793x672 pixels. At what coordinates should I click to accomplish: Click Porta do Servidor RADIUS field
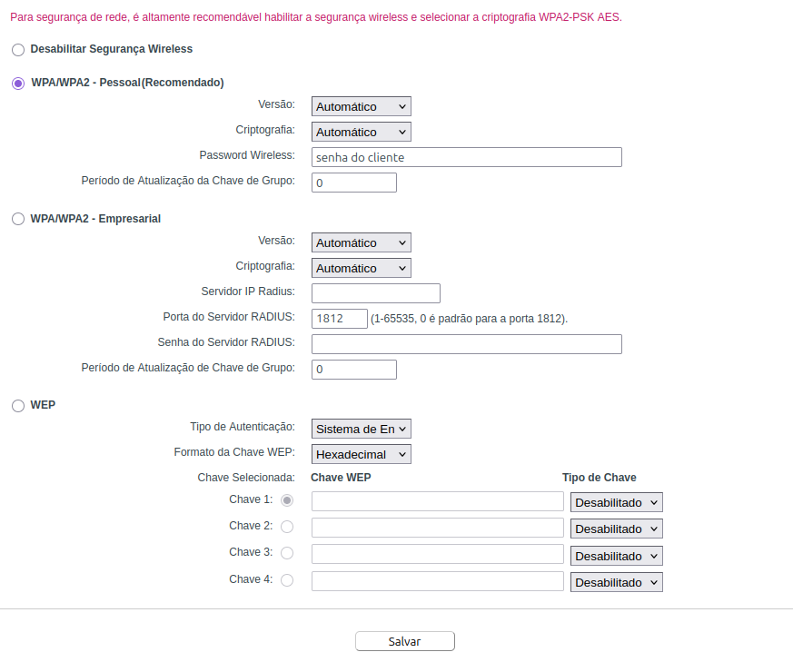point(339,319)
